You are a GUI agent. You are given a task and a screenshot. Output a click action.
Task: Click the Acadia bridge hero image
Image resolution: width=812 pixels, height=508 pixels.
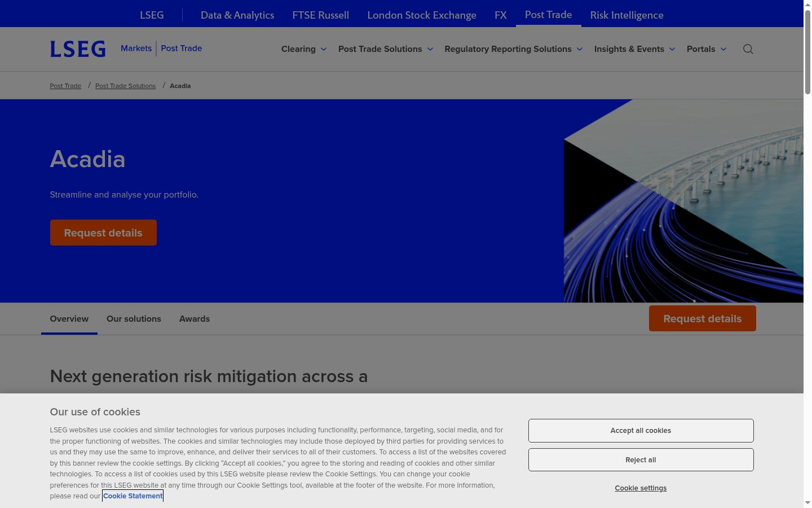tap(683, 201)
